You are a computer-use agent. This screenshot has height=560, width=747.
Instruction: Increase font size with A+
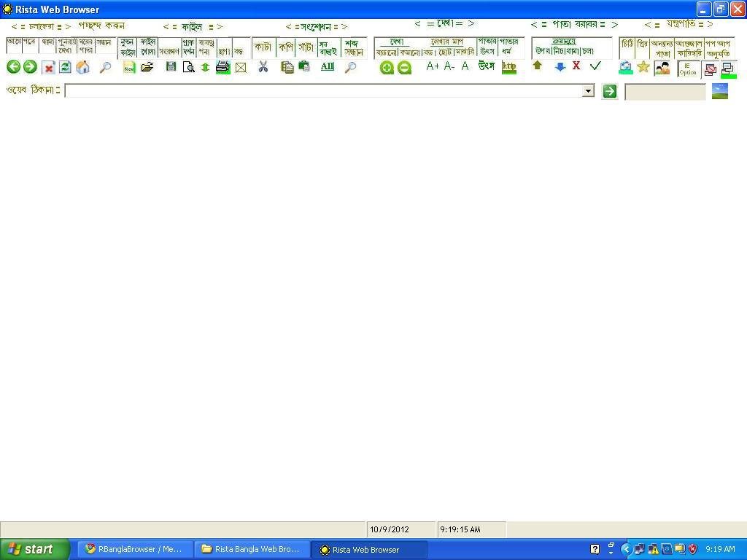click(x=432, y=66)
